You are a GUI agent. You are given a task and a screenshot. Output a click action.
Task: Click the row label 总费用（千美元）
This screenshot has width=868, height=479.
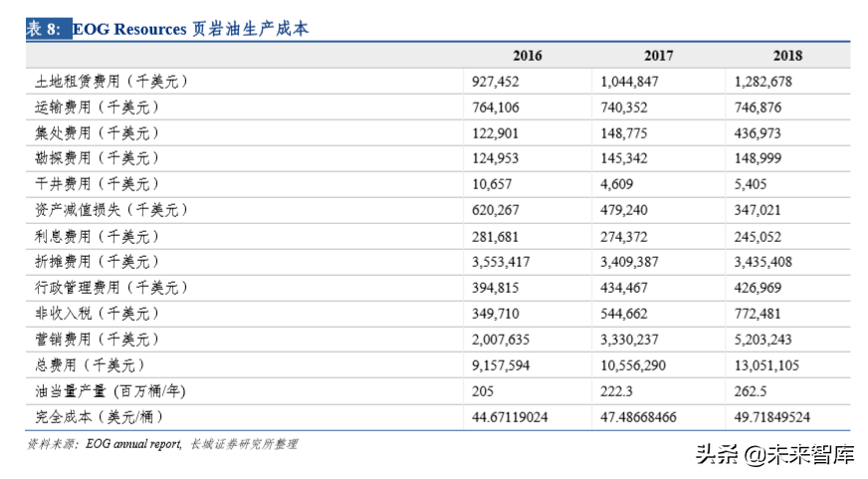coord(91,364)
